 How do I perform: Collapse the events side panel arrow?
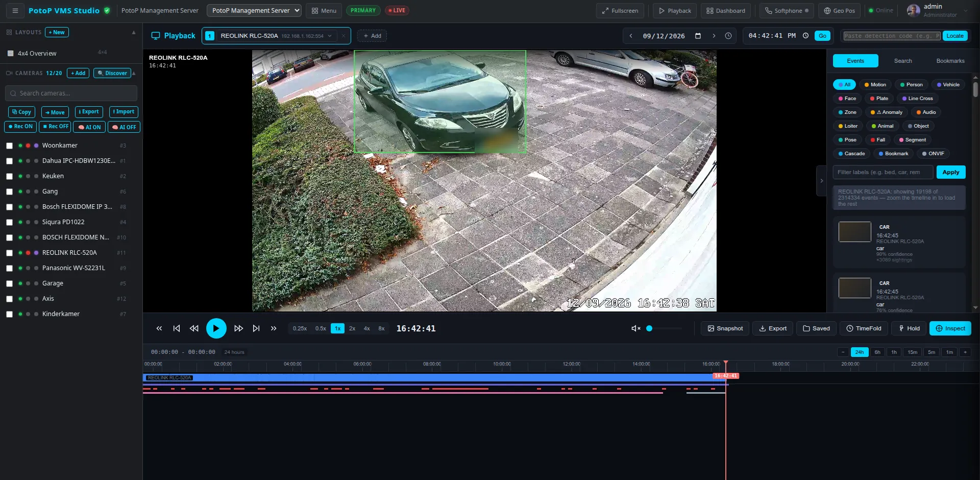click(821, 181)
